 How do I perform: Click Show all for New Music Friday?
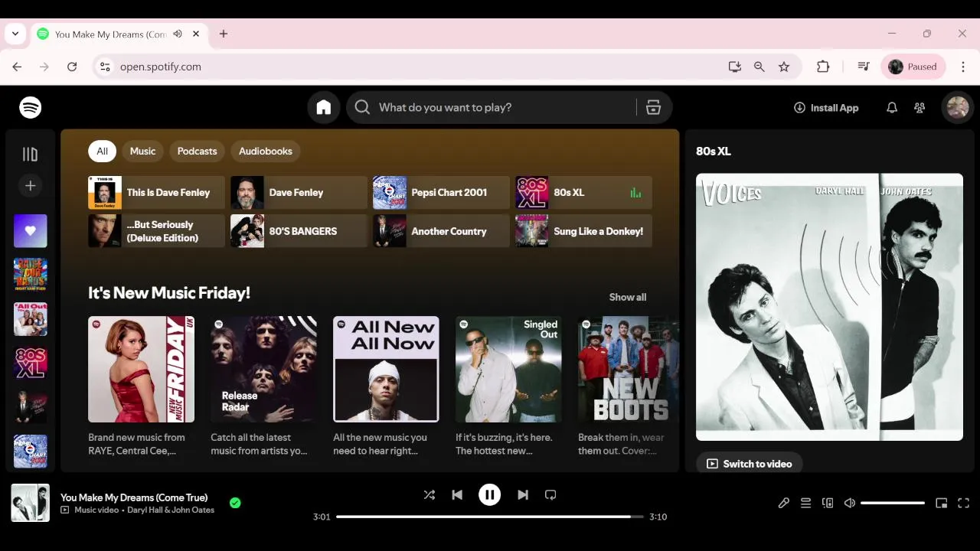tap(628, 297)
